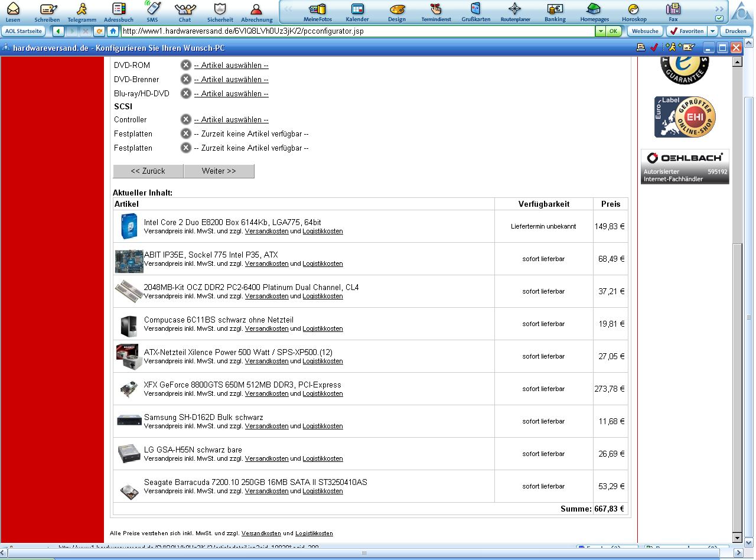
Task: Open the Design palette icon
Action: click(397, 9)
